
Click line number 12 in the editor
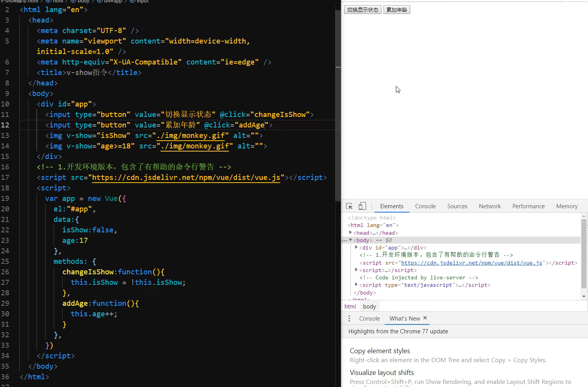(x=5, y=125)
